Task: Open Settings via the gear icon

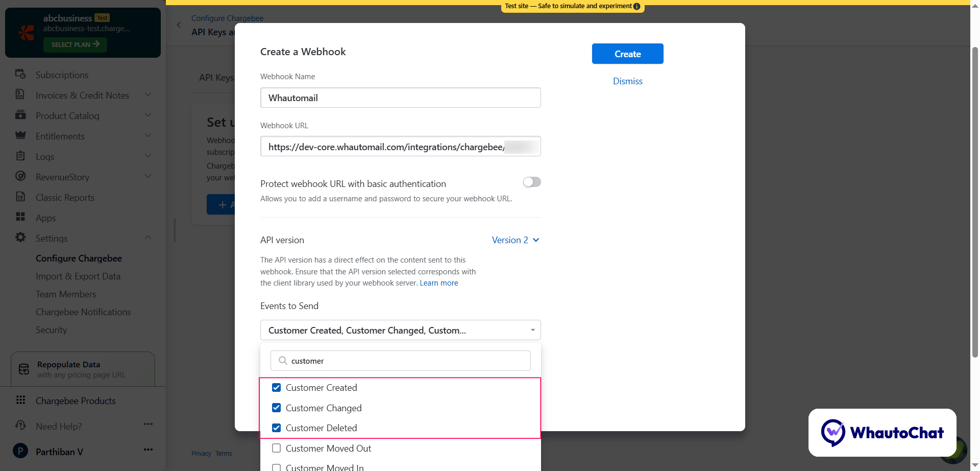Action: (20, 238)
